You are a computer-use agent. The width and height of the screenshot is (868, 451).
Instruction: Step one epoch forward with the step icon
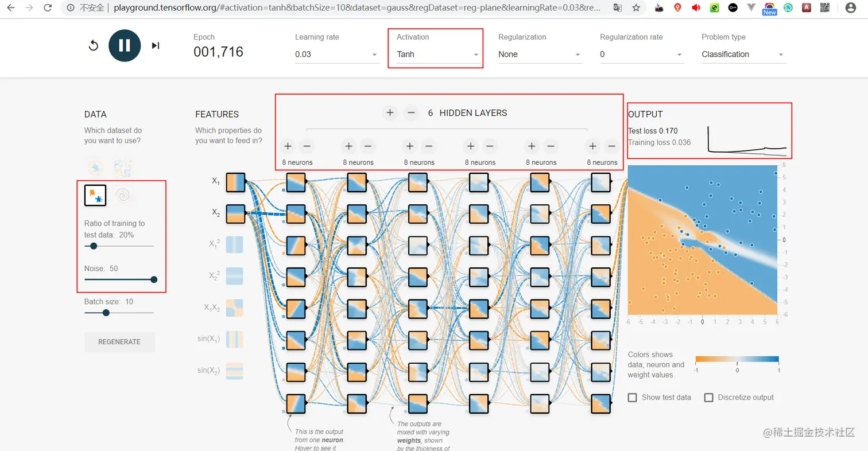point(156,45)
